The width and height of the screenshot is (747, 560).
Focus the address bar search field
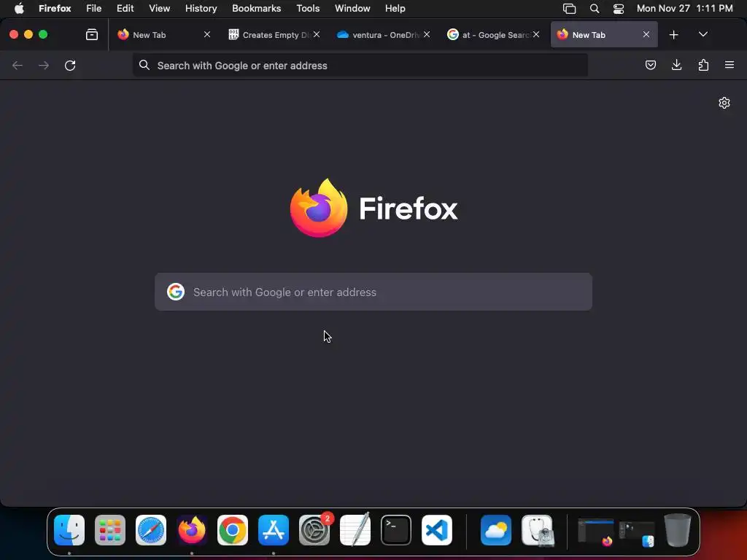[360, 65]
